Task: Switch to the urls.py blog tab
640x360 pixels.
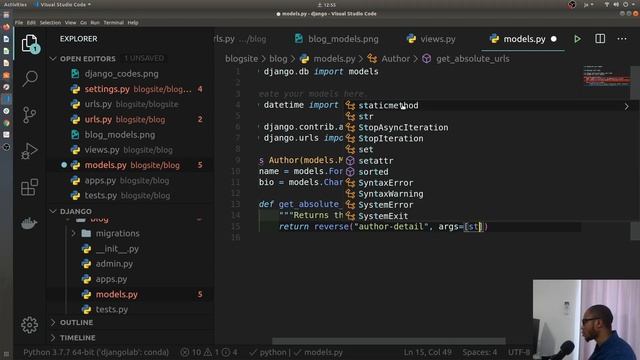Action: (241, 39)
